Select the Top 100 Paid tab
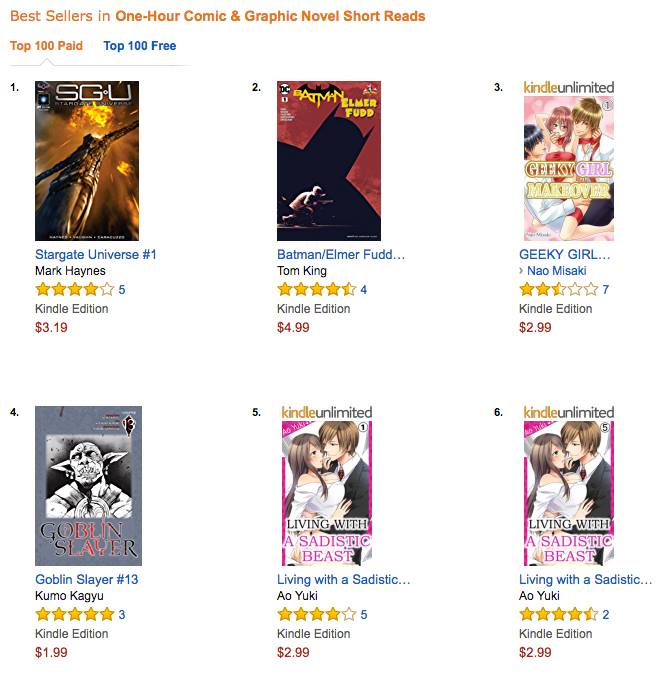The image size is (667, 690). tap(46, 46)
